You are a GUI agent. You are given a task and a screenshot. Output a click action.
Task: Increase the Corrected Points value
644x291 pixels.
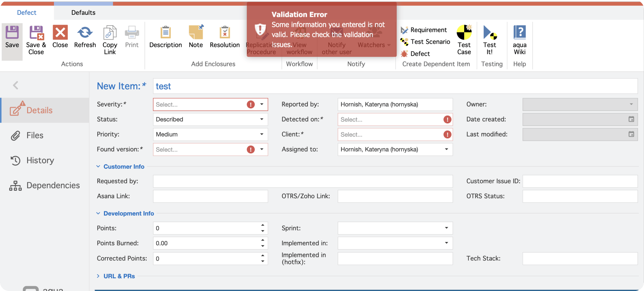[x=263, y=256]
